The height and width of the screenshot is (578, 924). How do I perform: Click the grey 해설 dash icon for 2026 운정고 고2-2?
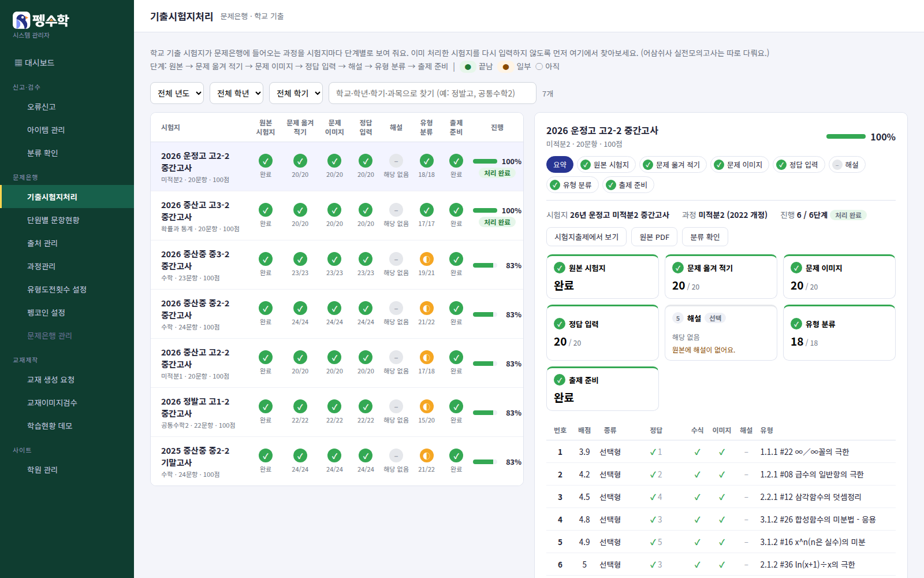tap(396, 161)
